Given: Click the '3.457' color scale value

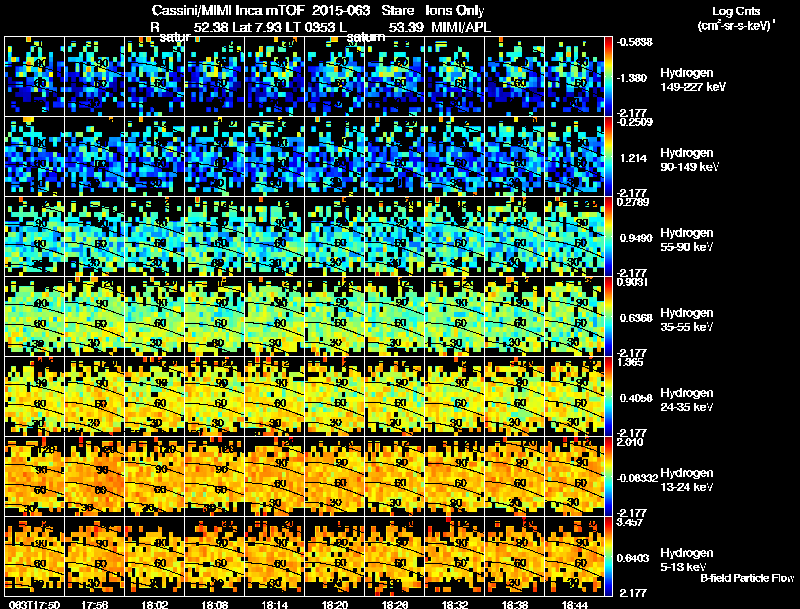Looking at the screenshot, I should 630,523.
